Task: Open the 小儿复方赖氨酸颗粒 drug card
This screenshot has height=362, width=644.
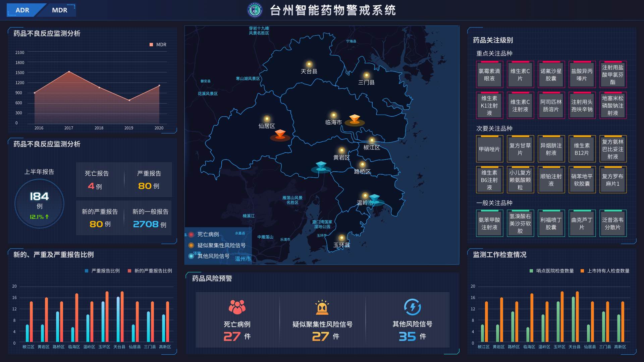Action: pyautogui.click(x=520, y=180)
